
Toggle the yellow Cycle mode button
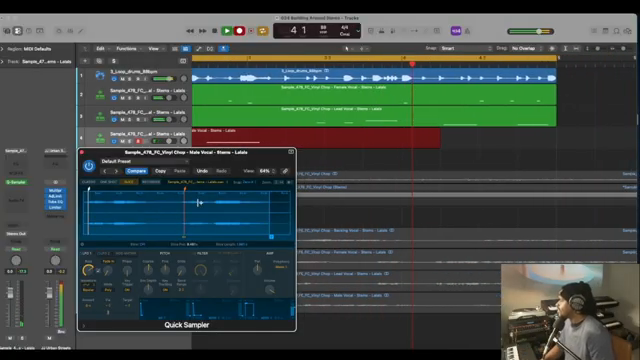point(262,31)
